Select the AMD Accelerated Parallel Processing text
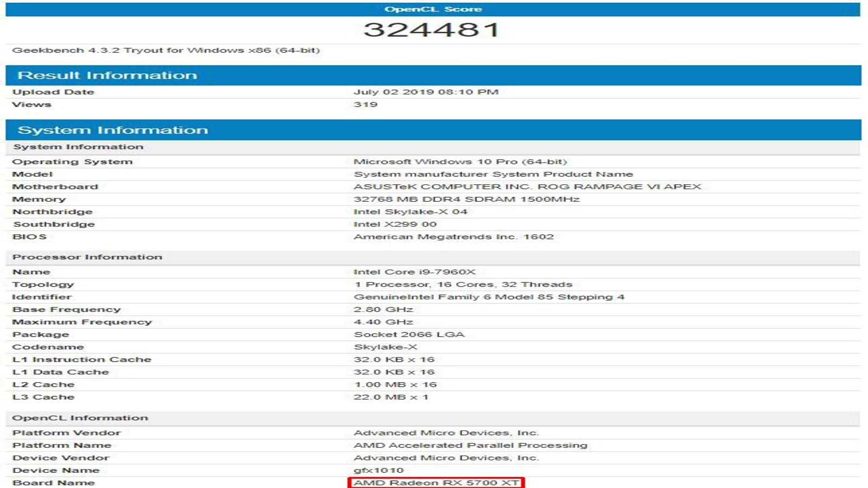The height and width of the screenshot is (488, 868). (x=470, y=445)
